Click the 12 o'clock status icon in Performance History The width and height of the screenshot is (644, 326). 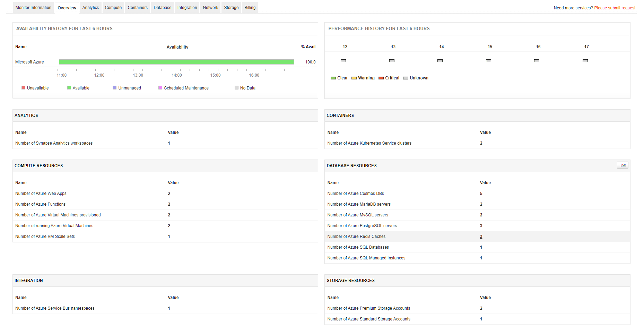click(343, 61)
